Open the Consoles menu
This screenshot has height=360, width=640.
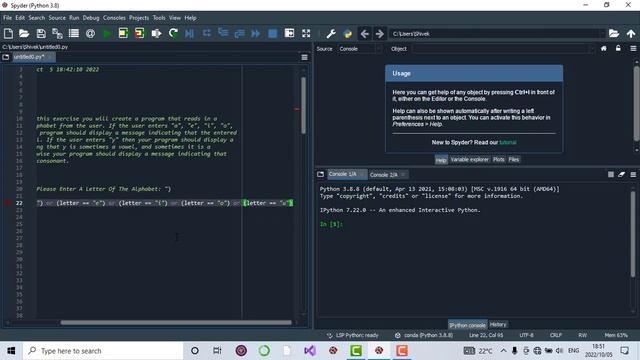point(114,18)
